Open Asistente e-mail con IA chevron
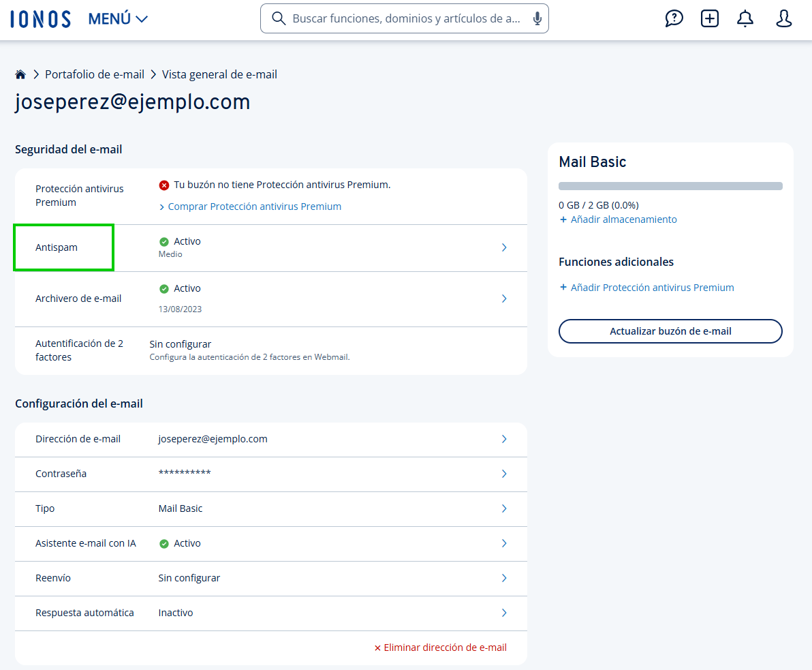The image size is (812, 670). pyautogui.click(x=504, y=543)
